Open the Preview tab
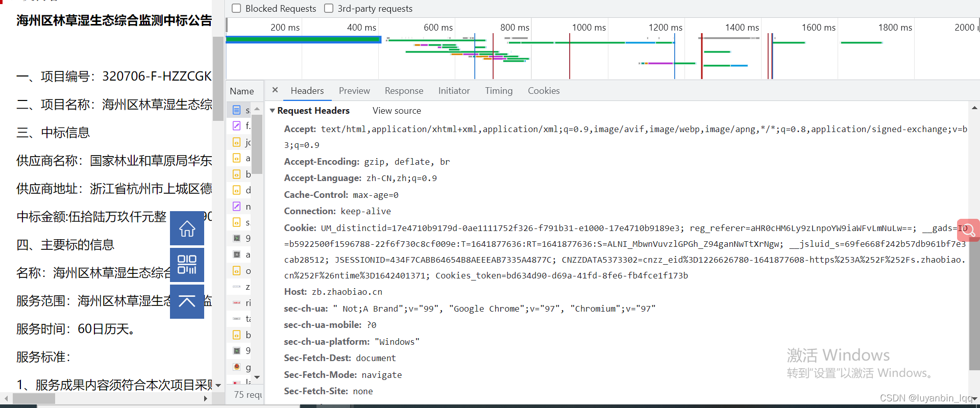 354,91
